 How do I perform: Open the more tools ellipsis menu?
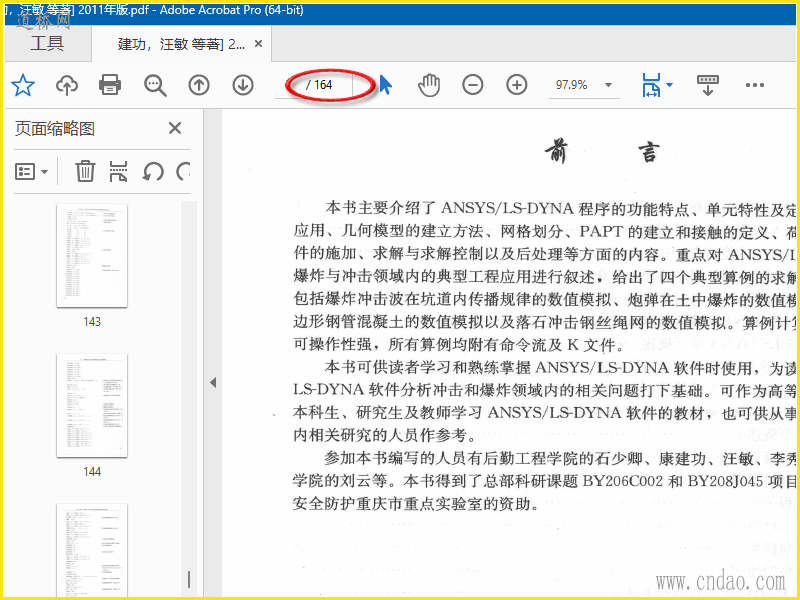point(755,85)
